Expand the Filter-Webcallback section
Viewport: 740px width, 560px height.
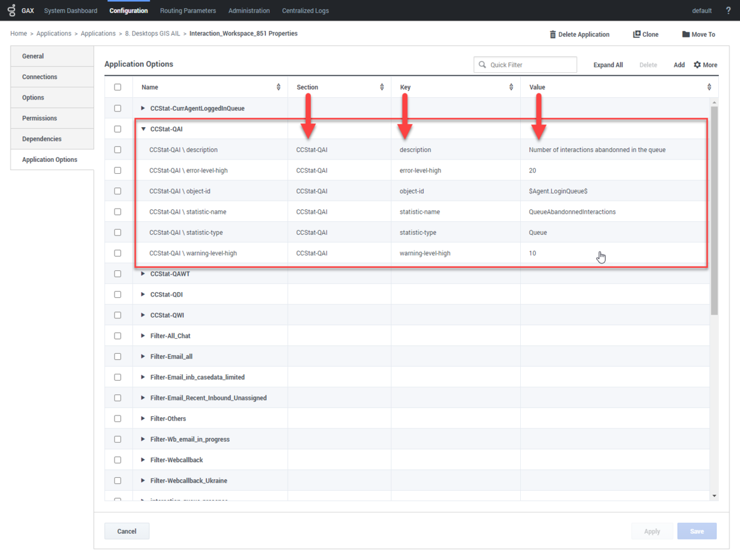(x=143, y=460)
